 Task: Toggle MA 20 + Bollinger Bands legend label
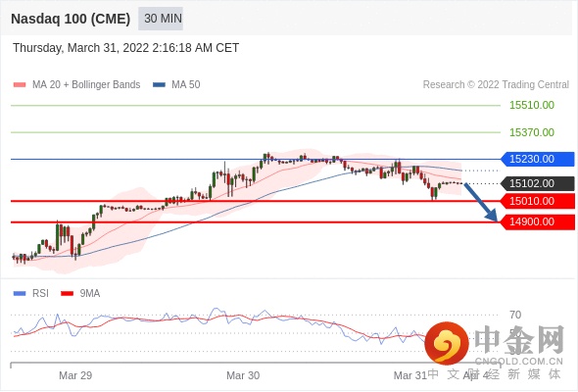coord(86,85)
